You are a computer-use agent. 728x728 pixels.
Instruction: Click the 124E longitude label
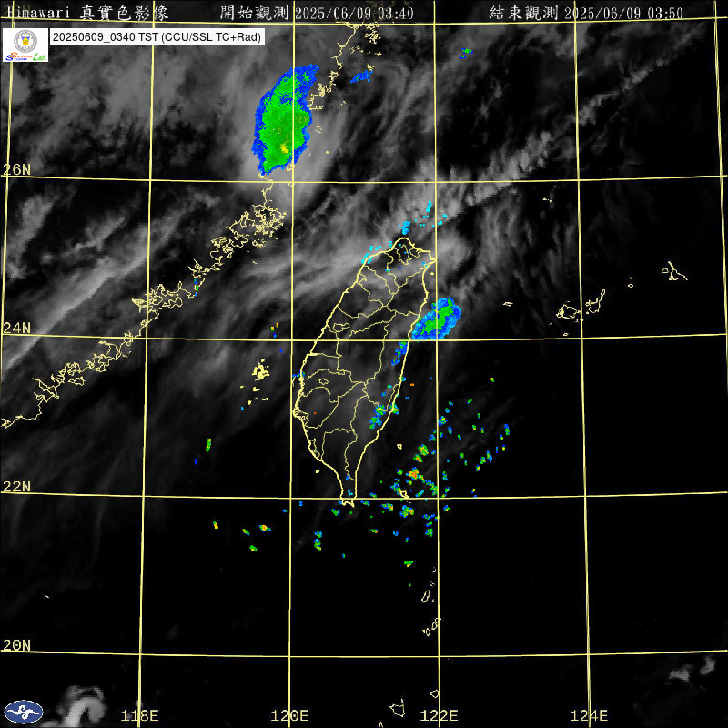[589, 715]
